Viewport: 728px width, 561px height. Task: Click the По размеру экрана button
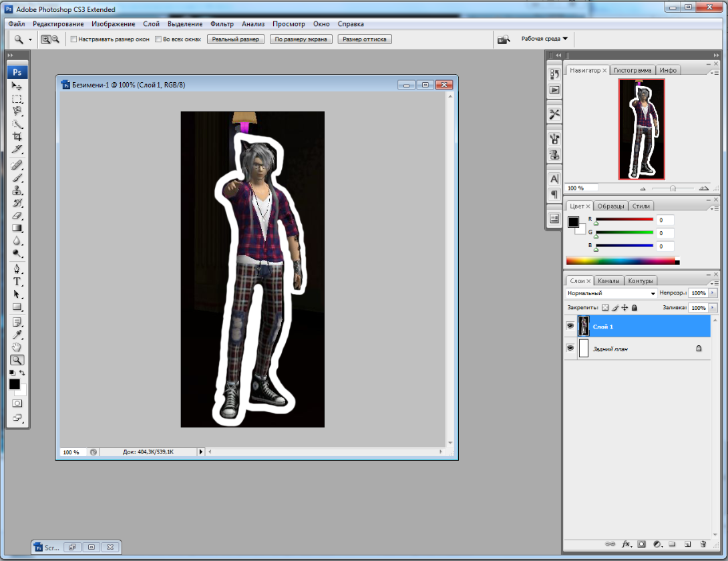(x=301, y=39)
